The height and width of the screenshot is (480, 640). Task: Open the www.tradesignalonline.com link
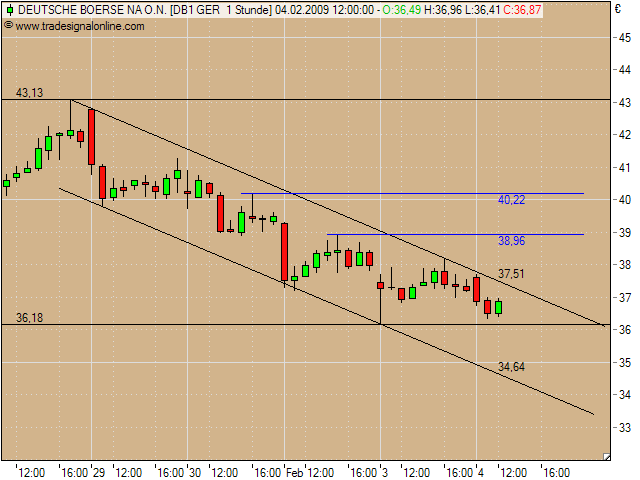[80, 26]
